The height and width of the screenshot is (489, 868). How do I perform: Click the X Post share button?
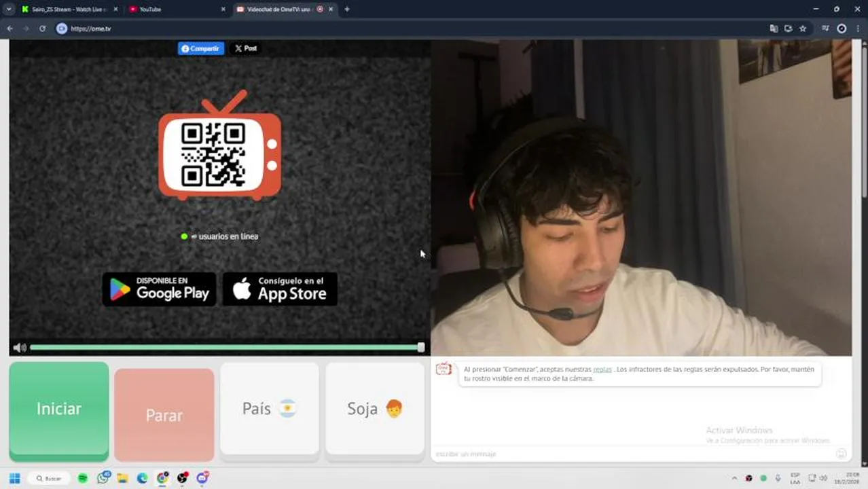pos(246,48)
